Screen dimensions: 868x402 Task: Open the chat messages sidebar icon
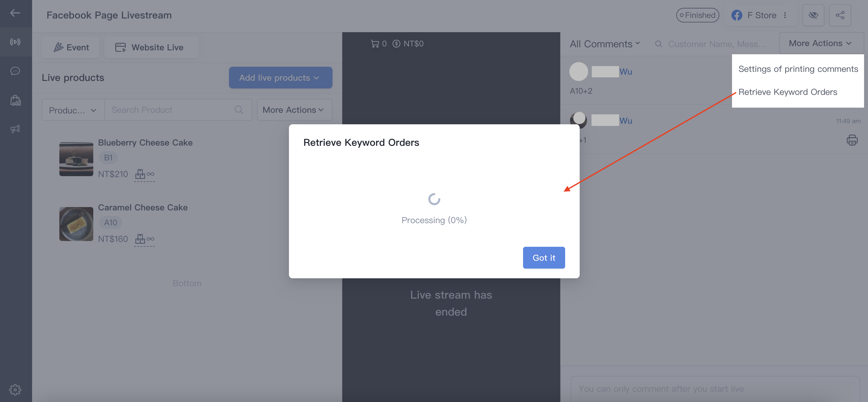[15, 71]
